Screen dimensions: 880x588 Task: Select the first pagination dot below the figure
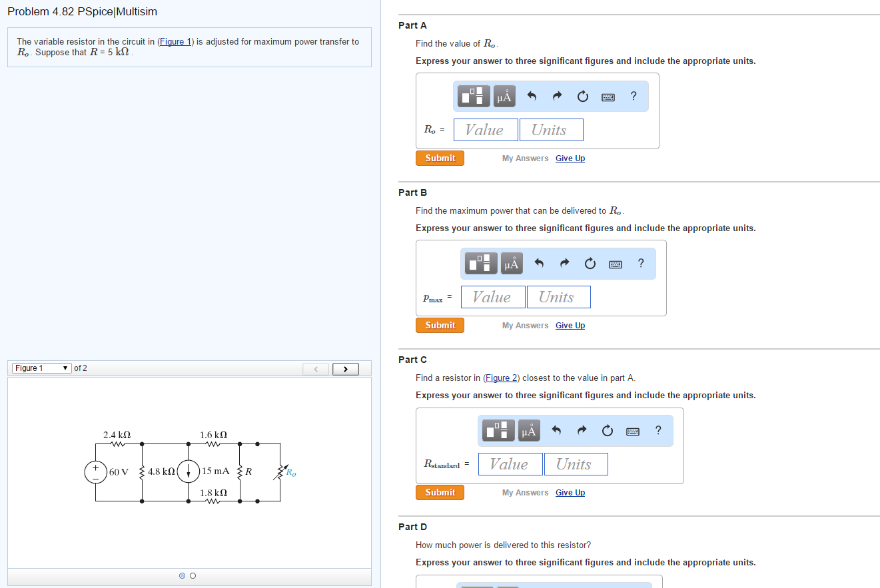(x=182, y=575)
